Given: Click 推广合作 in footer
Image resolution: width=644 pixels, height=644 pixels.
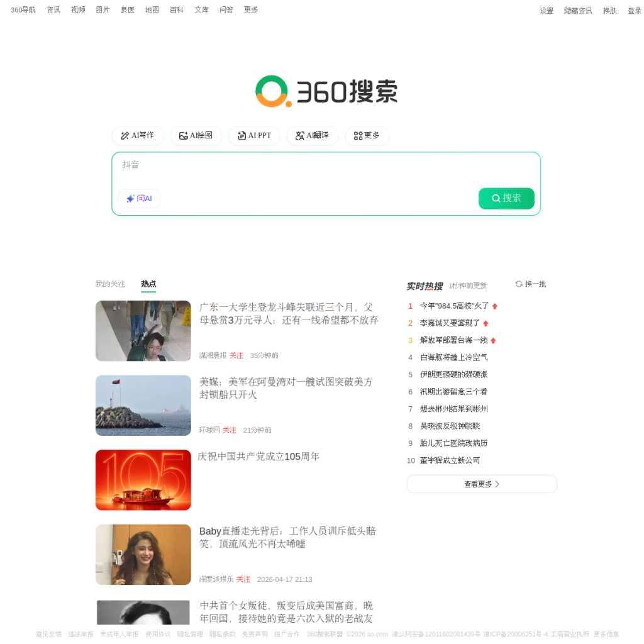Looking at the screenshot, I should [287, 634].
